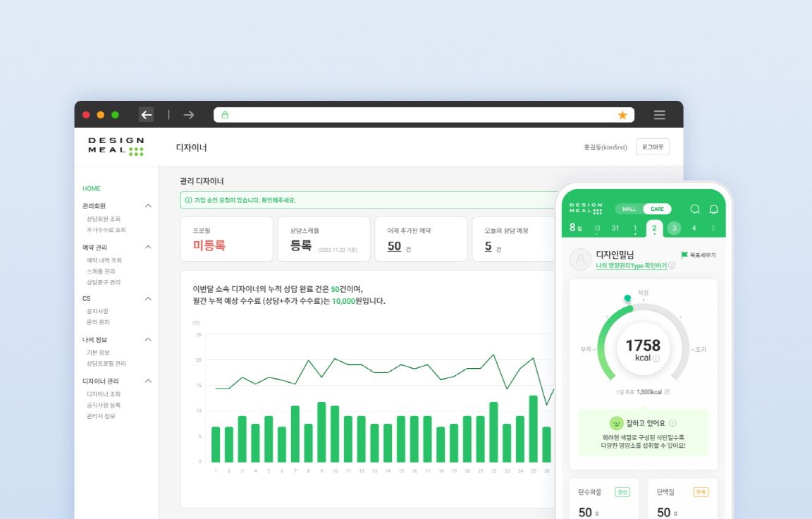Switch phone app toggle to MALL

(629, 209)
